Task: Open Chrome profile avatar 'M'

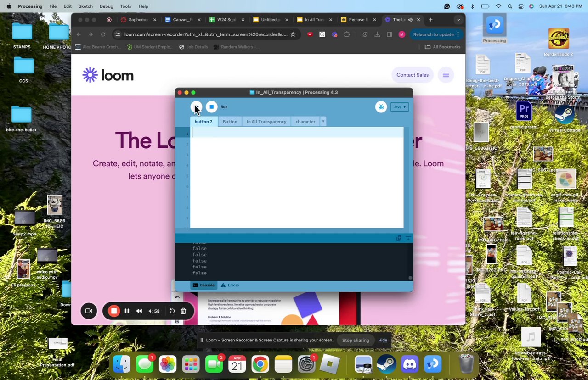Action: tap(402, 34)
